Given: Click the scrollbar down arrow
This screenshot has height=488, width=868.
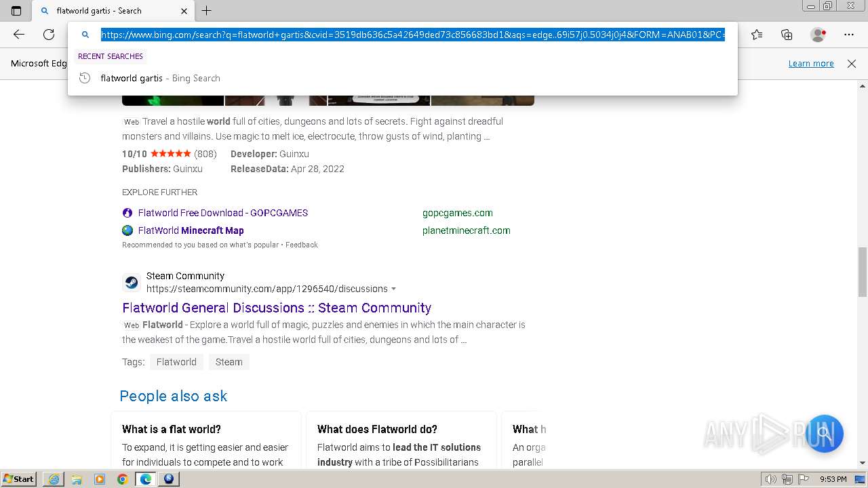Looking at the screenshot, I should (x=863, y=462).
